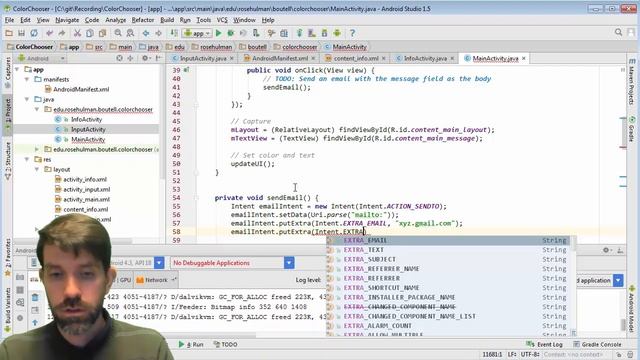Sync project with Gradle files icon

300,33
